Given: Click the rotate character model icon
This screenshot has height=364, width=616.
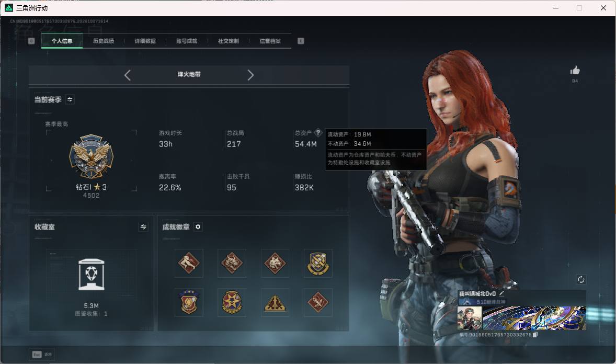Looking at the screenshot, I should click(581, 279).
